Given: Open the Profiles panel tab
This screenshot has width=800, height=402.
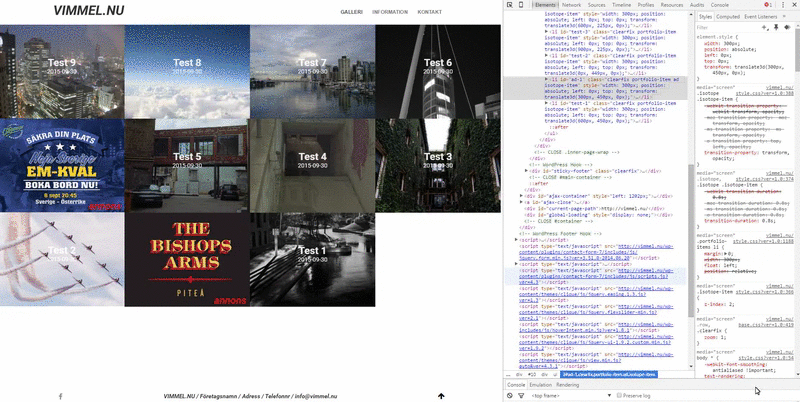Looking at the screenshot, I should tap(646, 5).
